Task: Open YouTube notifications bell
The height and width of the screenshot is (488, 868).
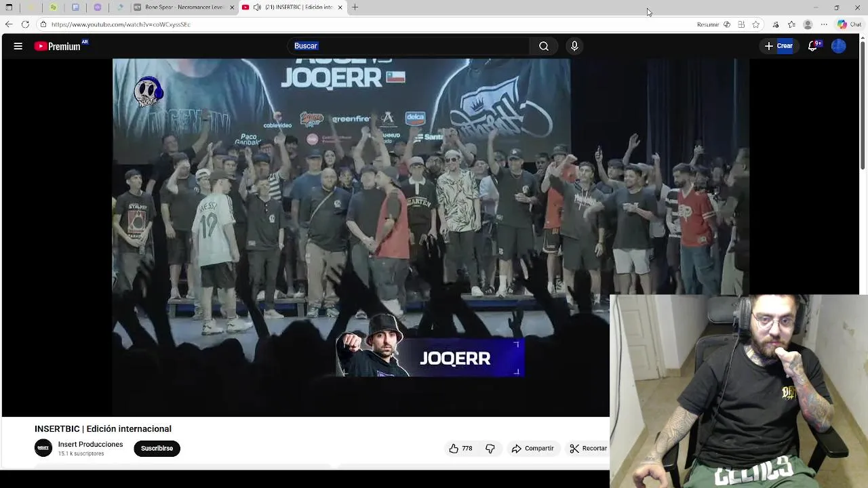Action: [812, 46]
